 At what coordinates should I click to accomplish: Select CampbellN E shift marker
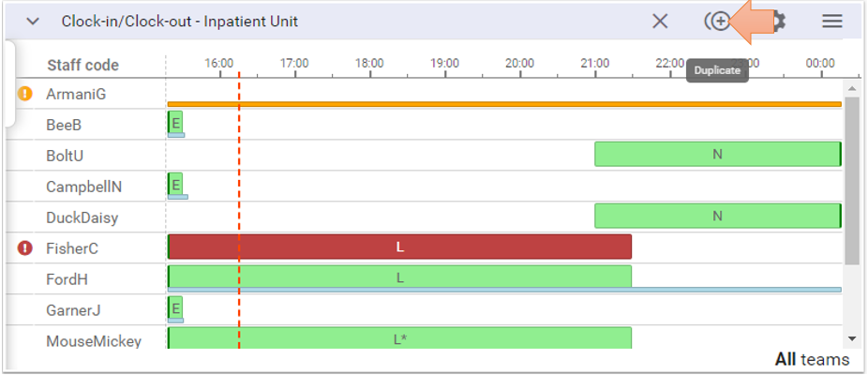click(x=175, y=185)
